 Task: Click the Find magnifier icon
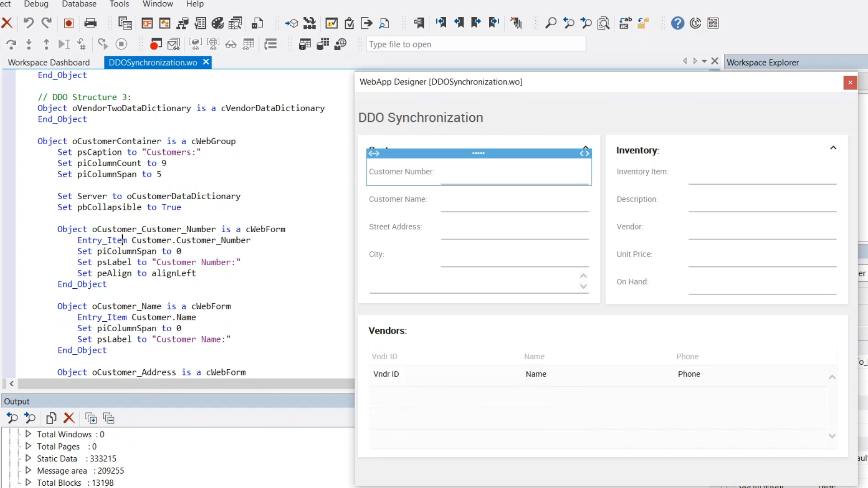tap(551, 23)
